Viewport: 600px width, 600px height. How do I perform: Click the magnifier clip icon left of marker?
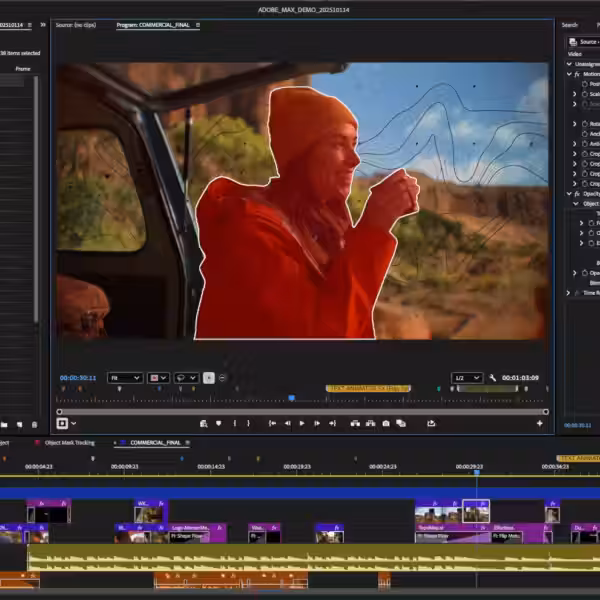point(204,423)
